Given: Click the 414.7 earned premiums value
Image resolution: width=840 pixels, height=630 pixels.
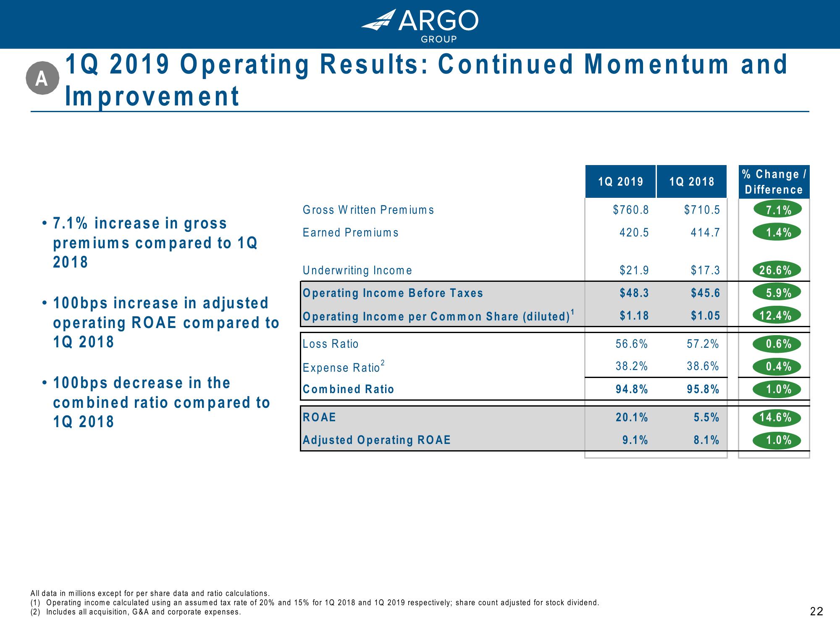Looking at the screenshot, I should [705, 232].
